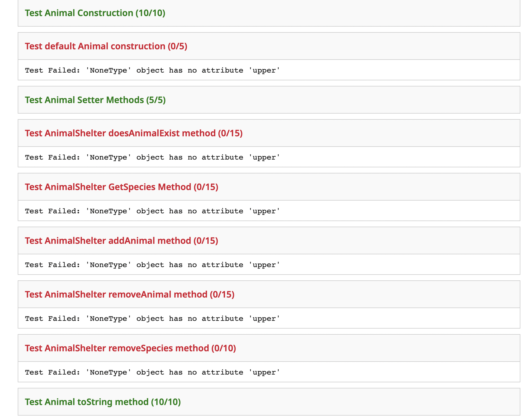
Task: Select the error message under default Animal construction
Action: coord(152,70)
